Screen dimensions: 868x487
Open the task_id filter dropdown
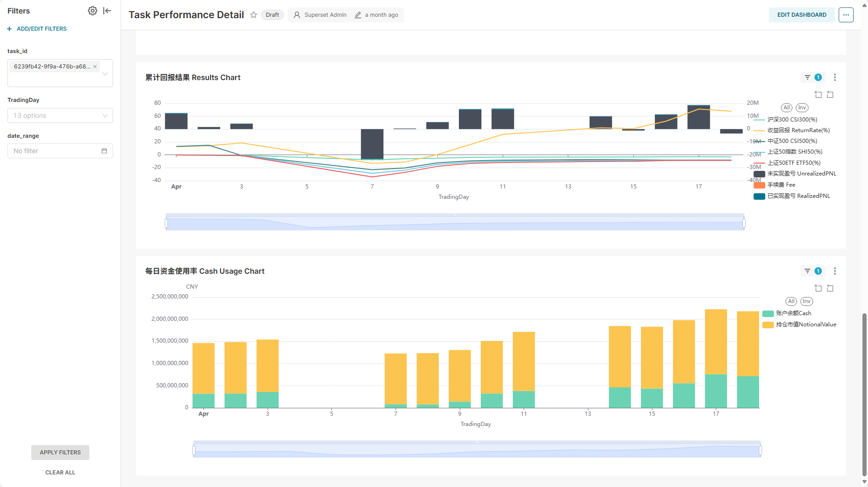(105, 74)
